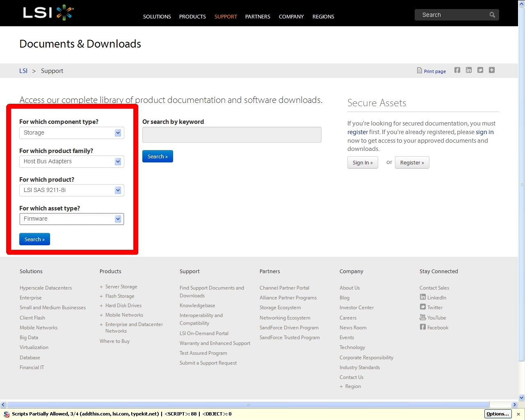
Task: Click the LSI logo in header
Action: click(48, 13)
